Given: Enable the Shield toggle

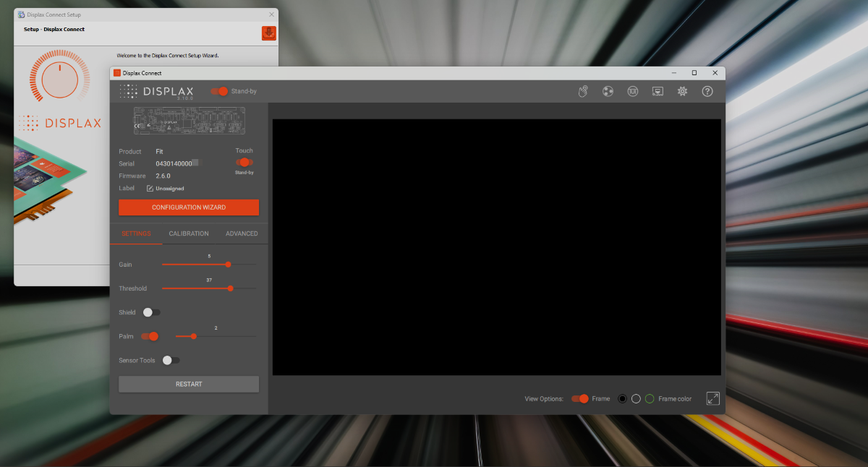Looking at the screenshot, I should pos(151,312).
